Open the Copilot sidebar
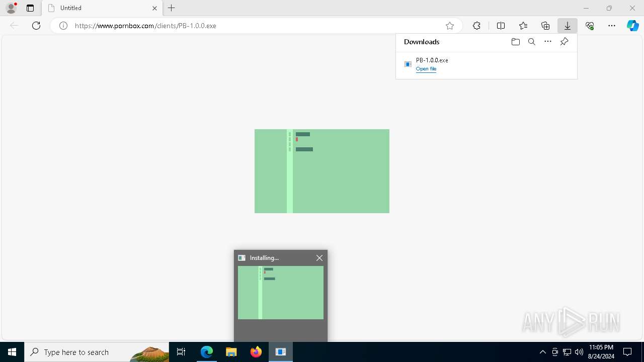This screenshot has height=362, width=644. tap(632, 26)
